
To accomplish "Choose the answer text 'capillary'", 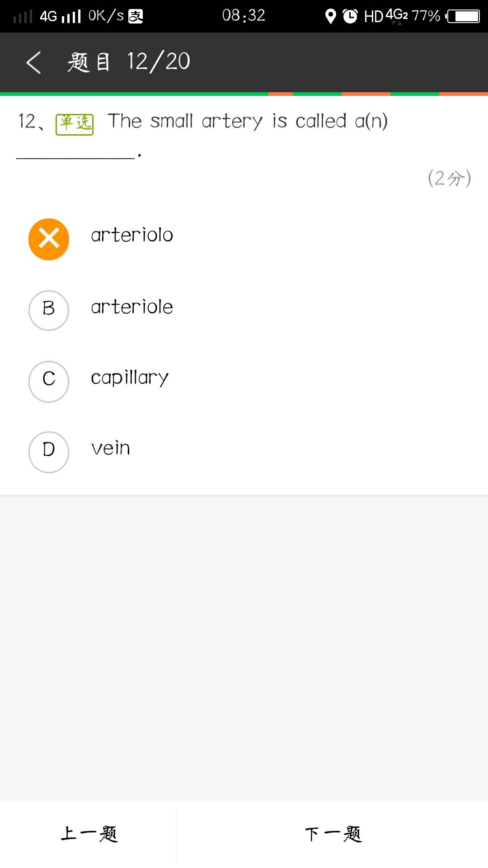I will [130, 378].
